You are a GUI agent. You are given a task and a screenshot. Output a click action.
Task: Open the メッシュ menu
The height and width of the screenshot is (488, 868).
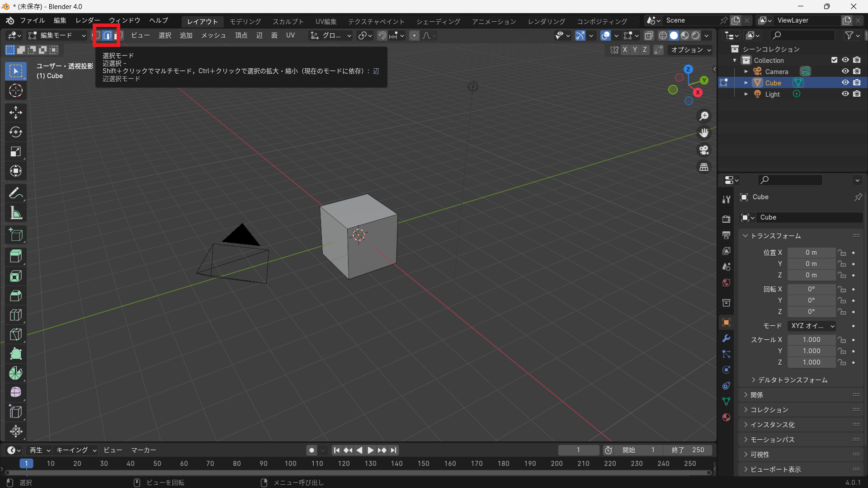click(213, 35)
